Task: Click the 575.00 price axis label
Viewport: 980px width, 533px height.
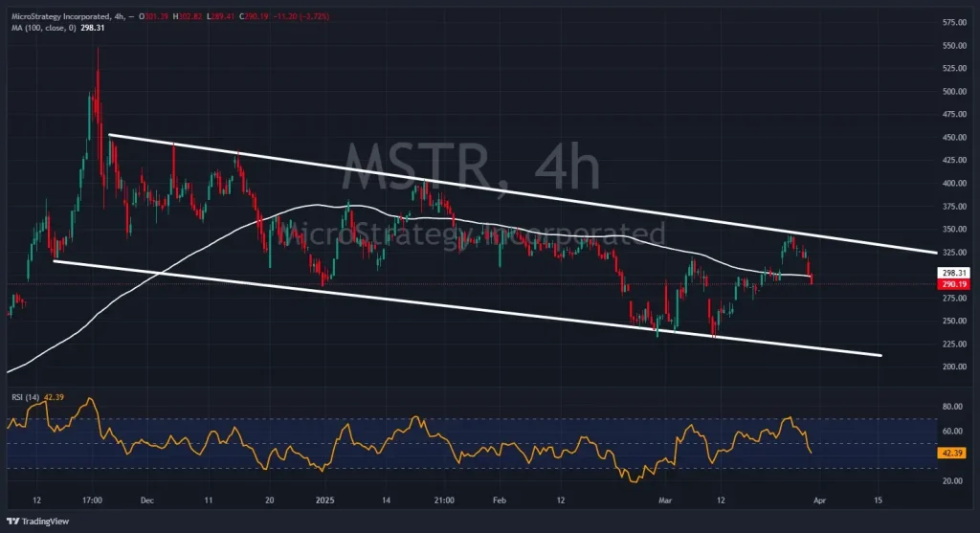Action: 954,23
